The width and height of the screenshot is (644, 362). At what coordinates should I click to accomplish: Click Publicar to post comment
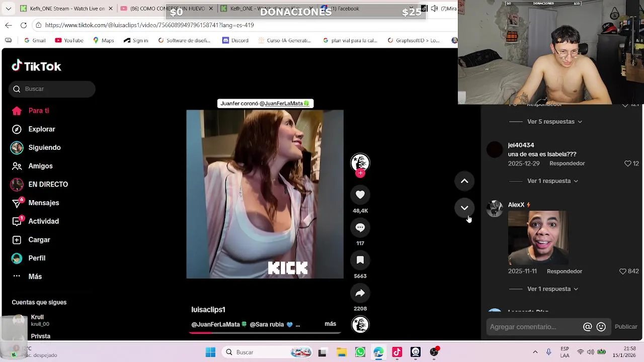point(626,327)
